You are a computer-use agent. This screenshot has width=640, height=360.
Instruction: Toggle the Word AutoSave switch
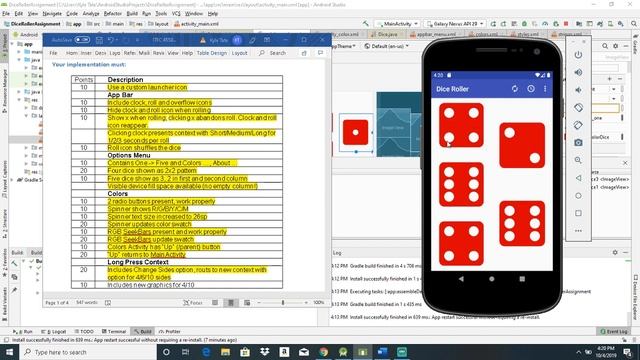click(x=82, y=40)
